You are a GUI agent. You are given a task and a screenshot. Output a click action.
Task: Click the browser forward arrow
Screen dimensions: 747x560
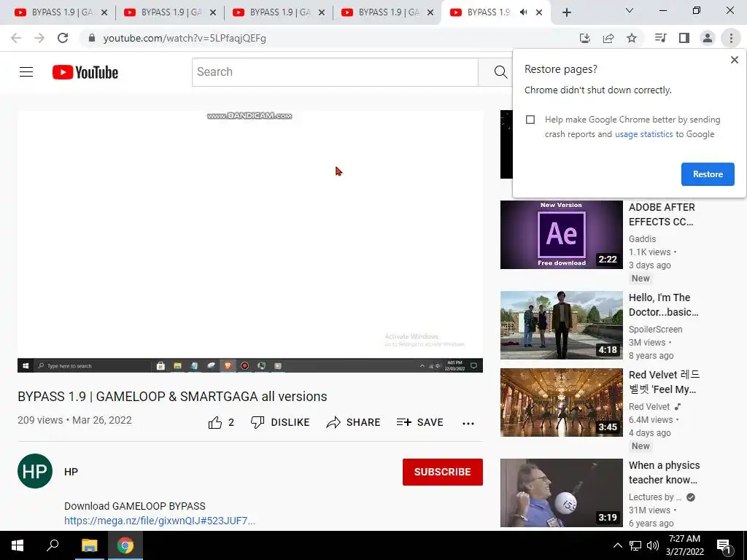[x=39, y=38]
